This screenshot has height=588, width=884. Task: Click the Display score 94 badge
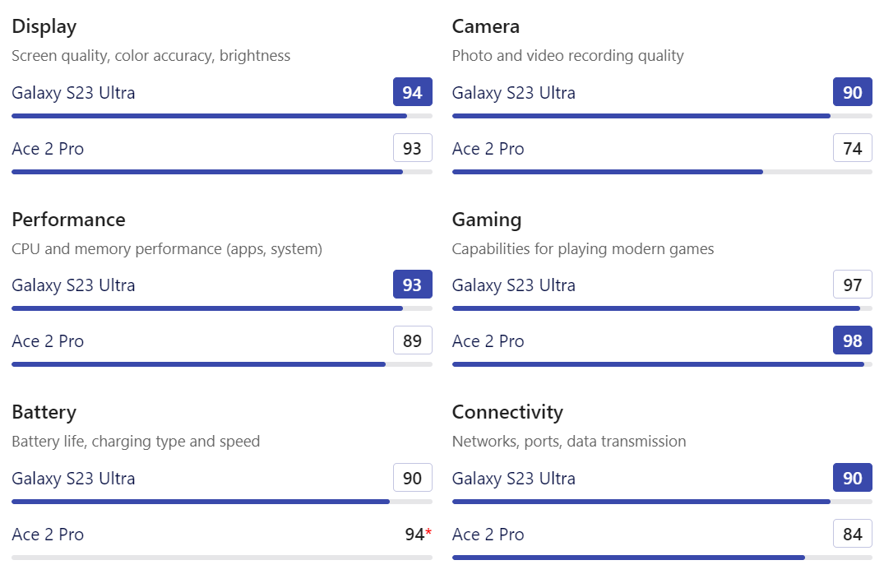[x=412, y=93]
